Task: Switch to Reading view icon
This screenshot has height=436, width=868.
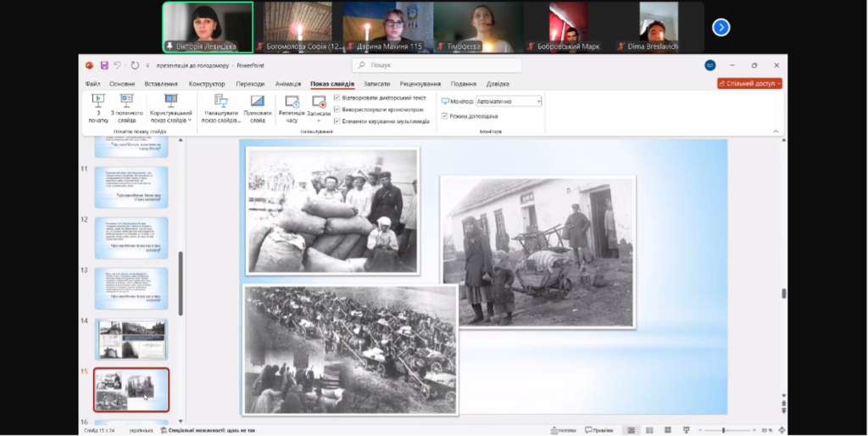Action: [x=668, y=430]
